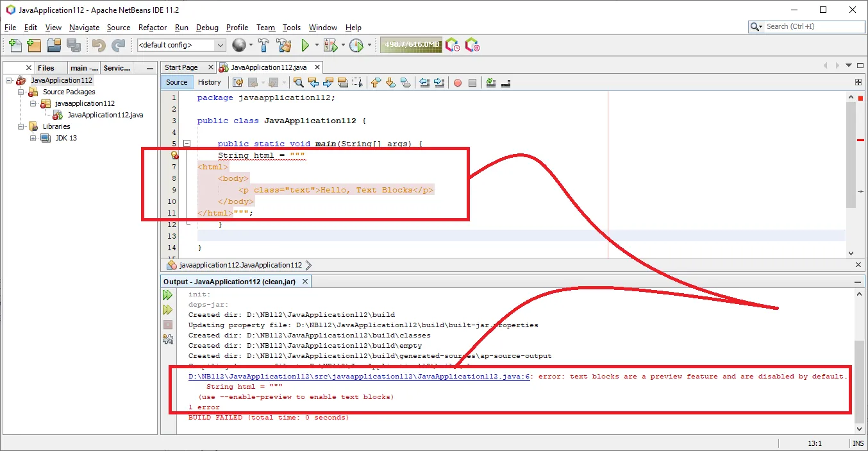
Task: Click Previous Bookmark editor icon
Action: tap(376, 82)
